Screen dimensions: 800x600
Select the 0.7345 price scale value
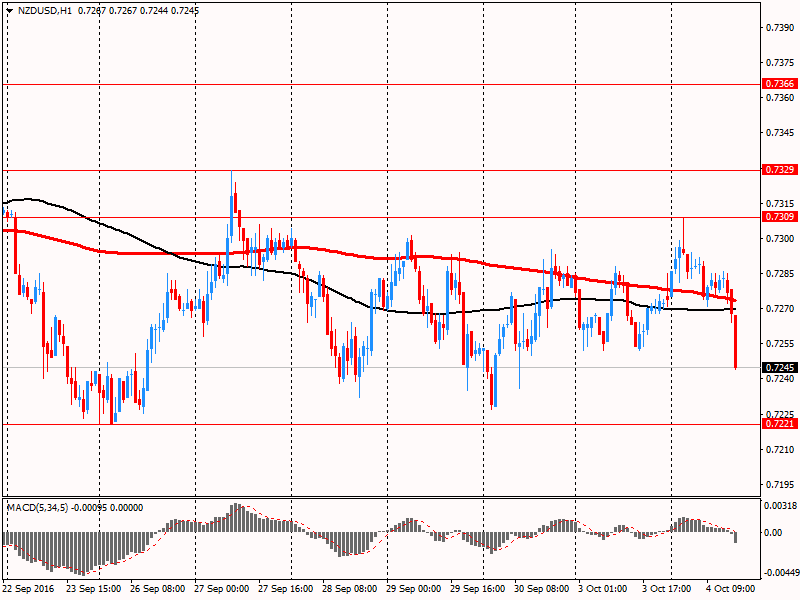[x=780, y=133]
